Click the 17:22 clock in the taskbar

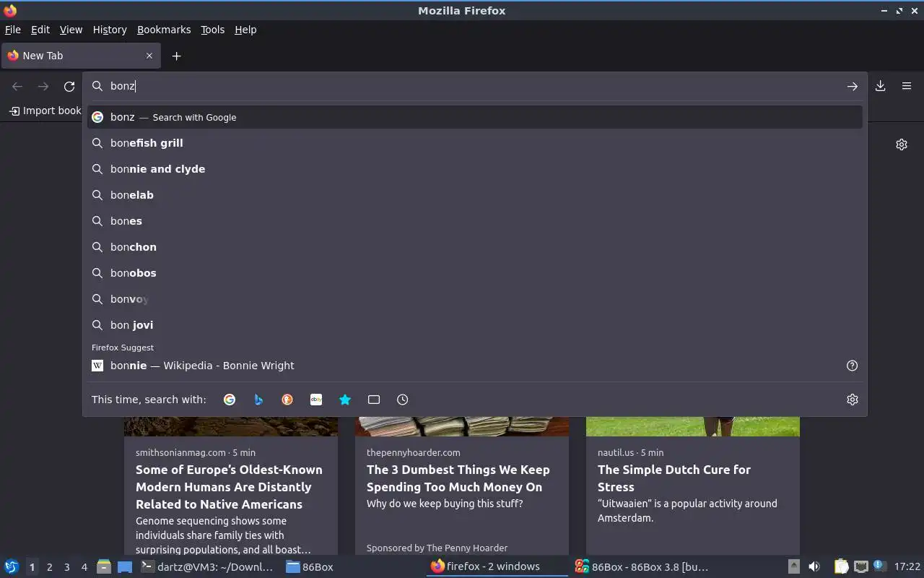907,566
